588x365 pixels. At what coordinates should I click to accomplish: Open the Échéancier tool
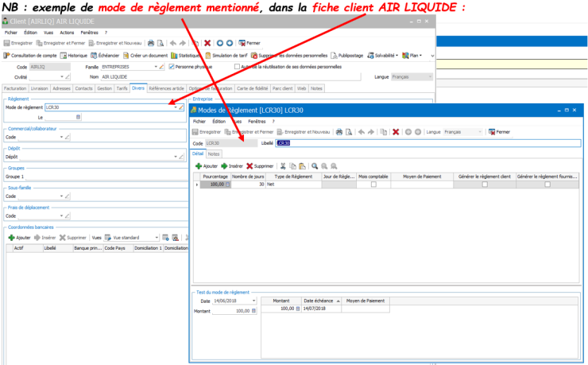tap(105, 56)
